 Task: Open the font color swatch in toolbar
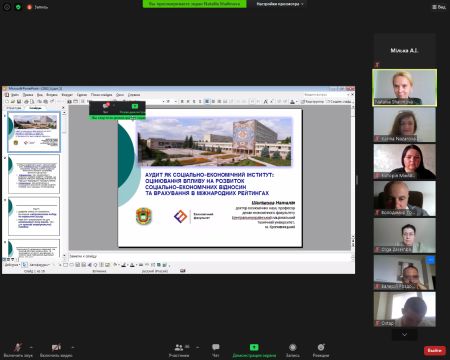pos(292,101)
